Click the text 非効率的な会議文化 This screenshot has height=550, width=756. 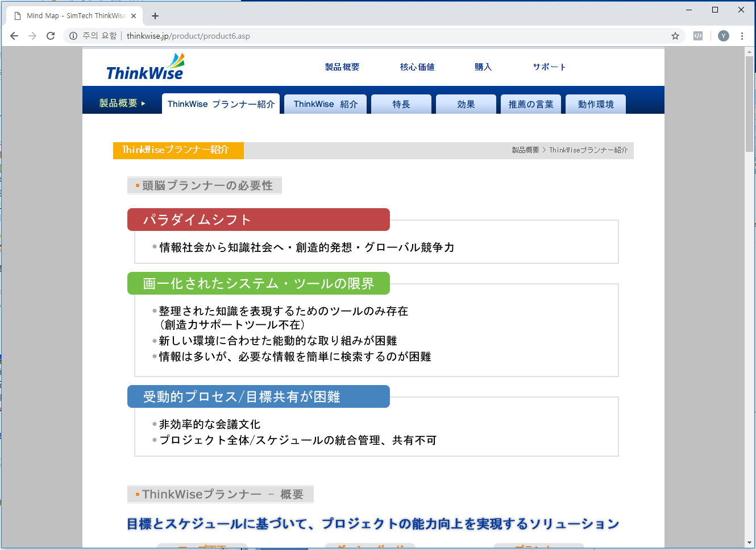(210, 424)
